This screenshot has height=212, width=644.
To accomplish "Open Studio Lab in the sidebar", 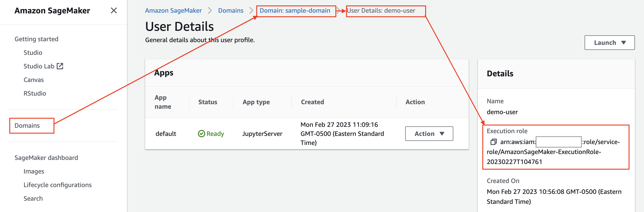I will [39, 66].
